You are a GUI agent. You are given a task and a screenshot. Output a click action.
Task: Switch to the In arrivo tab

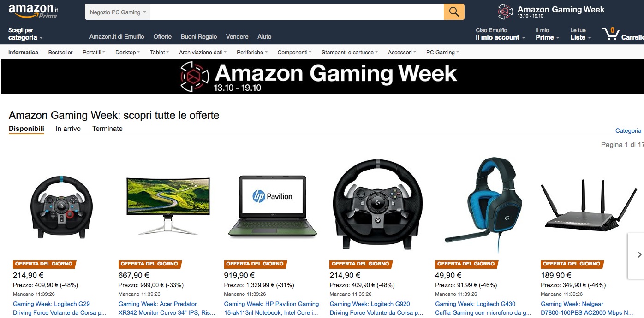[x=68, y=129]
